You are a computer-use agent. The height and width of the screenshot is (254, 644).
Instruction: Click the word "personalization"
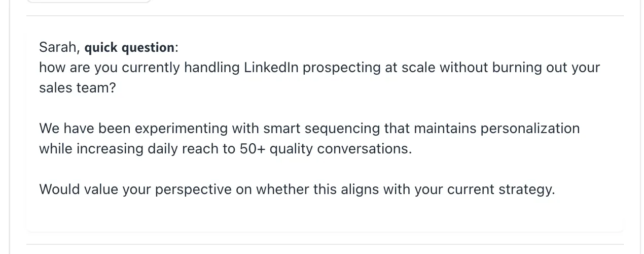pyautogui.click(x=529, y=129)
